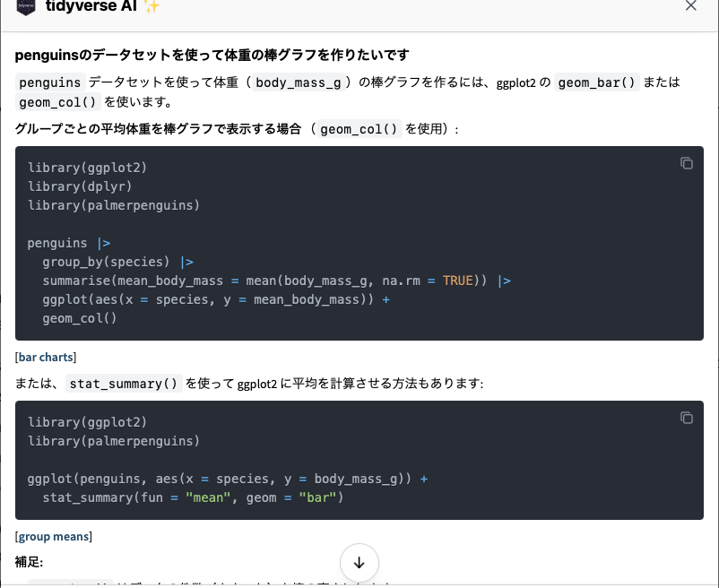Click the stat_summary(fun = "mean") code line
This screenshot has width=719, height=588.
[x=193, y=497]
